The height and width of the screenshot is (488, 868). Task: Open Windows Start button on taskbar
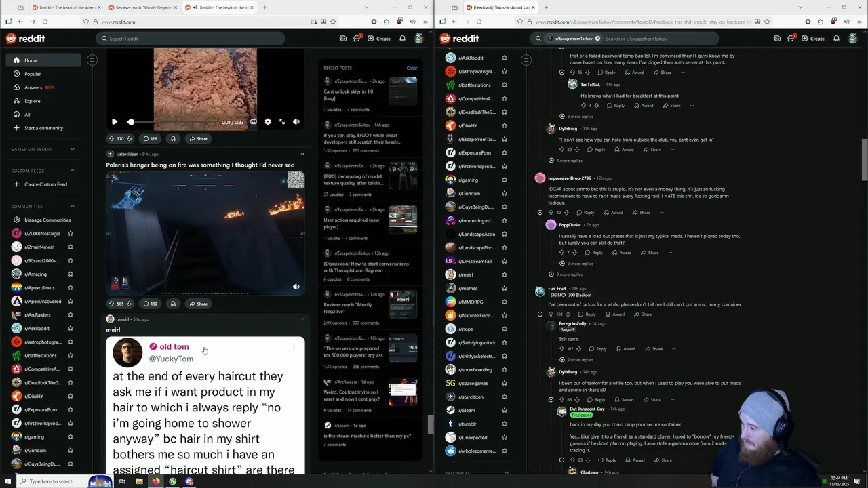7,481
